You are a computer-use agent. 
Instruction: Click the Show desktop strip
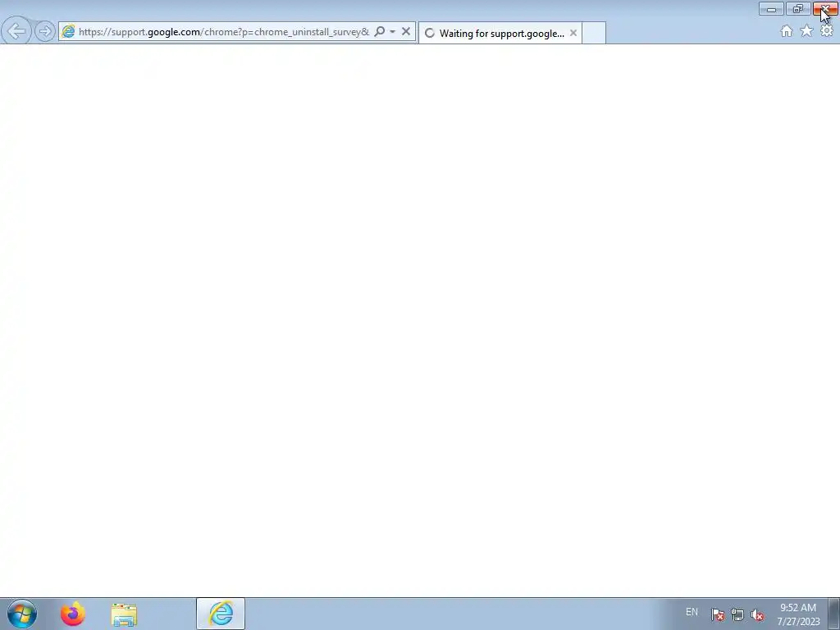coord(834,614)
